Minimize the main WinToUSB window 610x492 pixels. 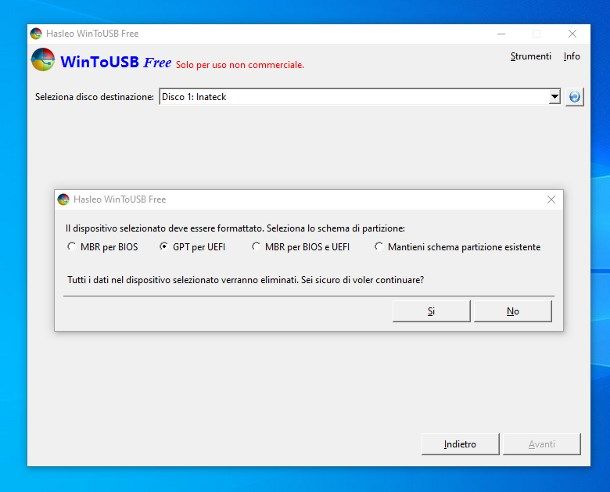point(501,34)
